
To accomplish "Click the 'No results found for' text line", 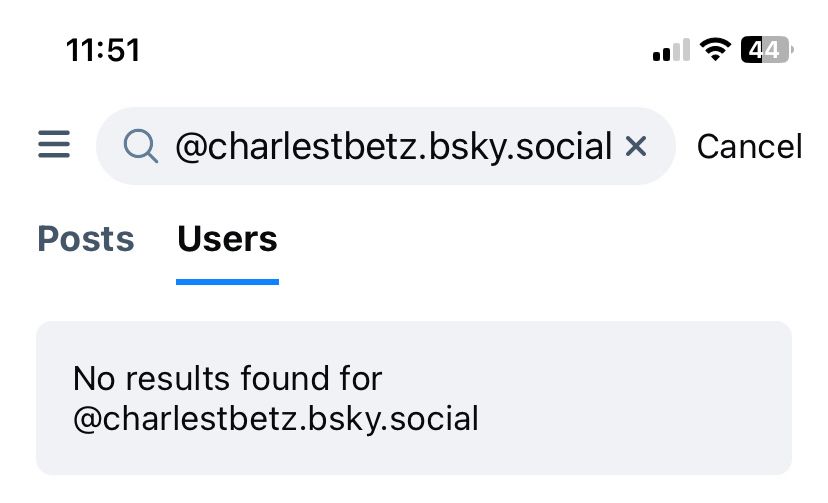I will pos(228,379).
